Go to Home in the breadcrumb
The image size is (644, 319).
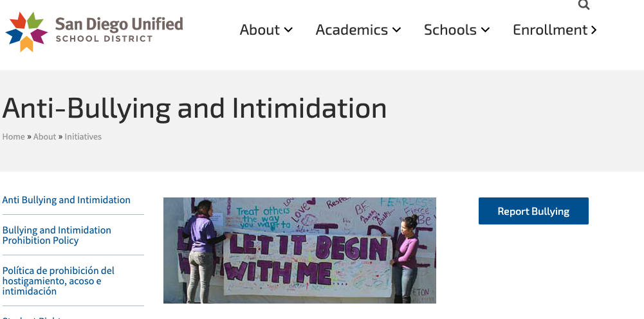pos(14,136)
